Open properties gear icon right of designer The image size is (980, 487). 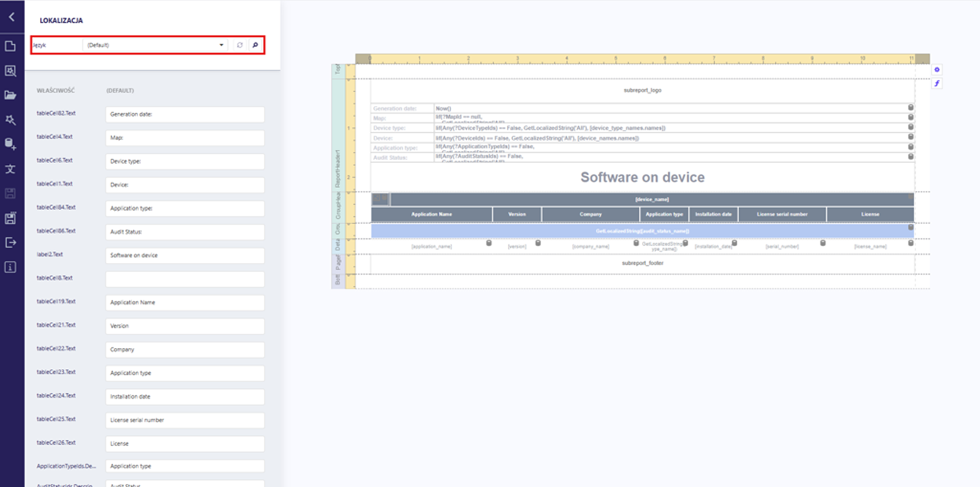(x=937, y=70)
